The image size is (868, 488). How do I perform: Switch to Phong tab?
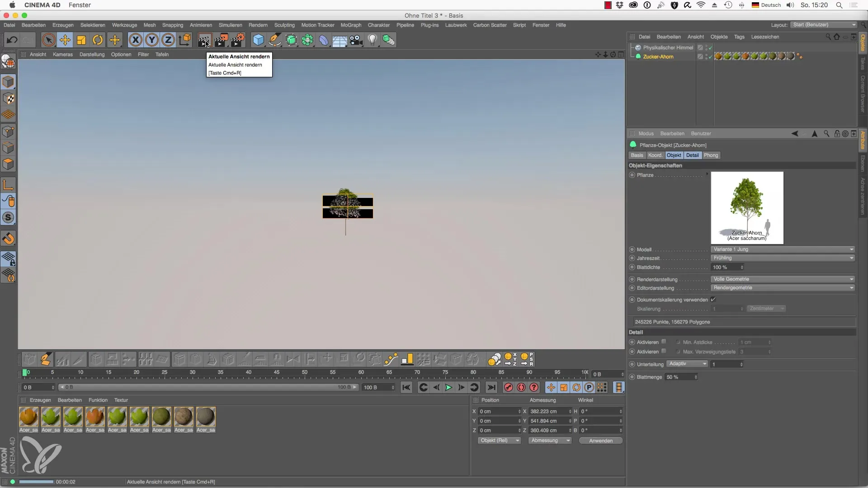(x=711, y=155)
